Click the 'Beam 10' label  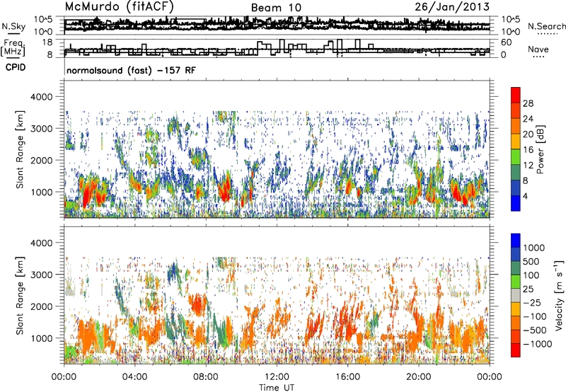[276, 8]
